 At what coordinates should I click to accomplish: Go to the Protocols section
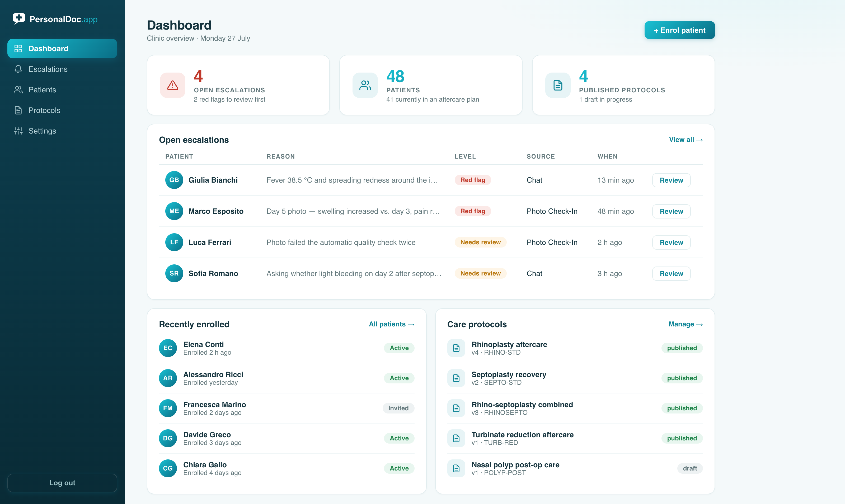tap(62, 110)
